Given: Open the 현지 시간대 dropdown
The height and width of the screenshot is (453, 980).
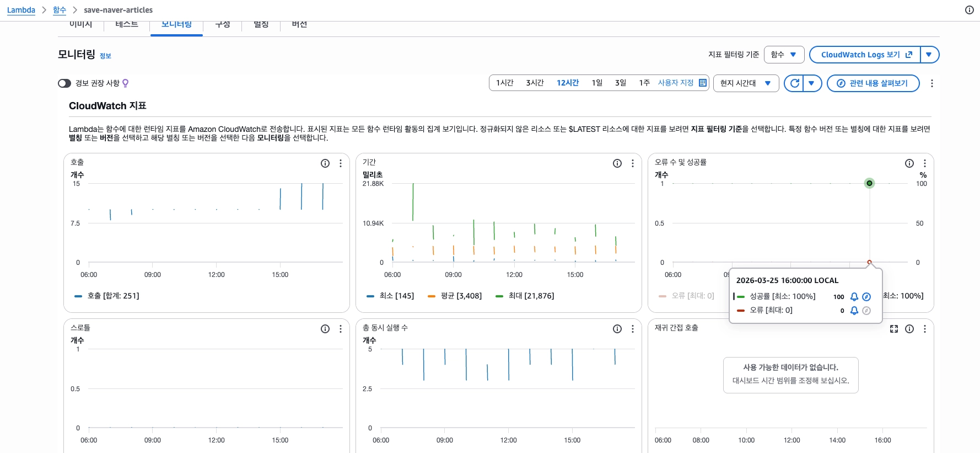Looking at the screenshot, I should click(x=746, y=83).
